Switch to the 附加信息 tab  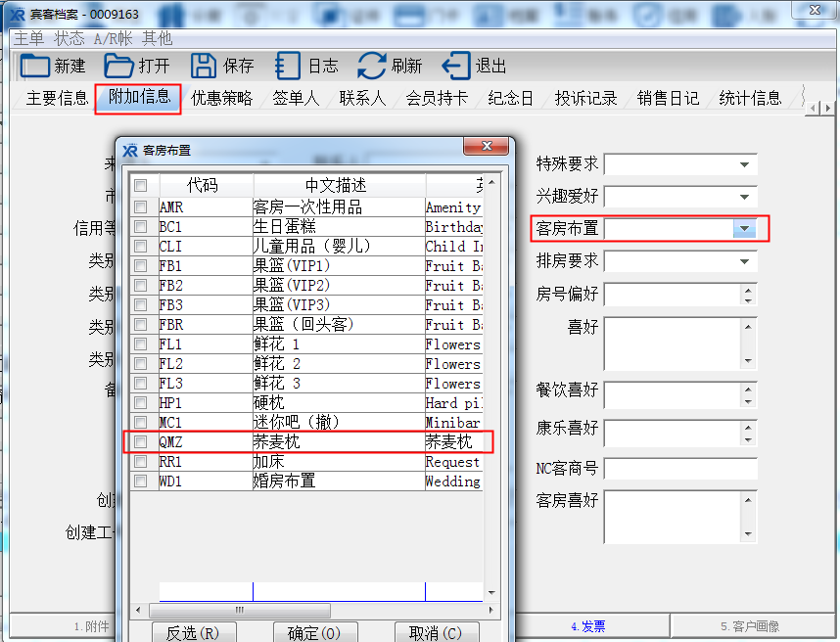coord(139,97)
